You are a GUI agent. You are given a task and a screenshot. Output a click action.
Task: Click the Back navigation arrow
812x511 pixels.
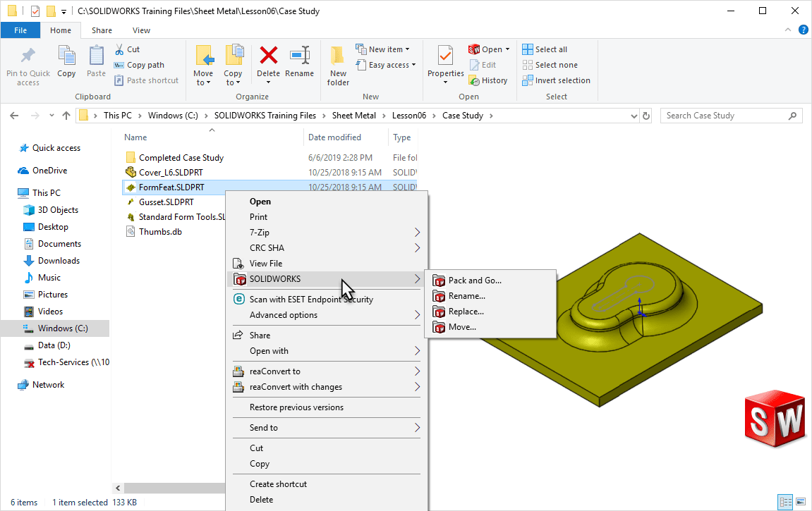[15, 116]
